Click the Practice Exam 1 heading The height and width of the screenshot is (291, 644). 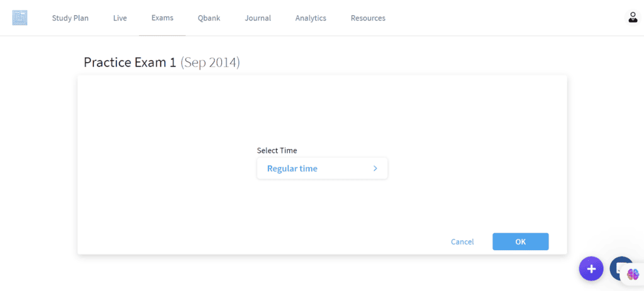tap(130, 63)
